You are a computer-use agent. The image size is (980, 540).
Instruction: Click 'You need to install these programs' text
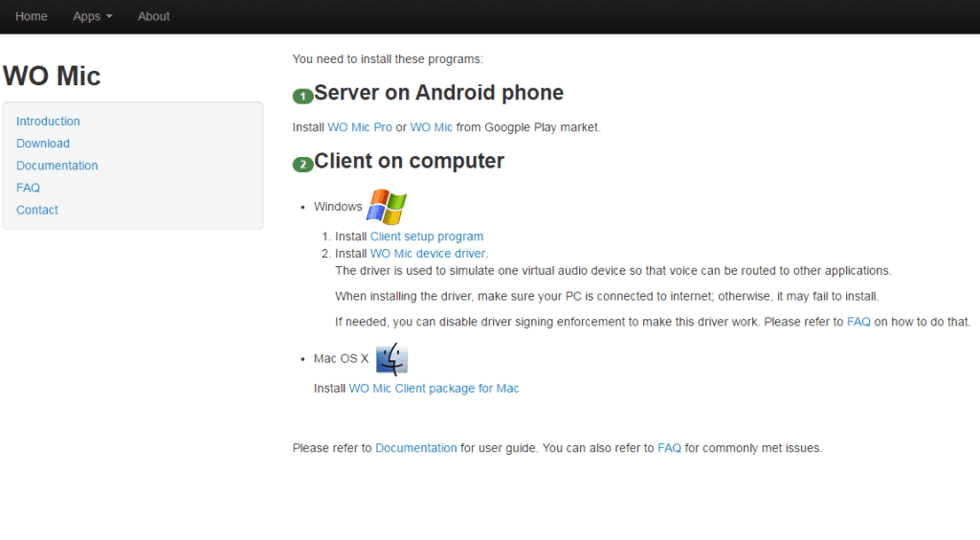[x=388, y=59]
